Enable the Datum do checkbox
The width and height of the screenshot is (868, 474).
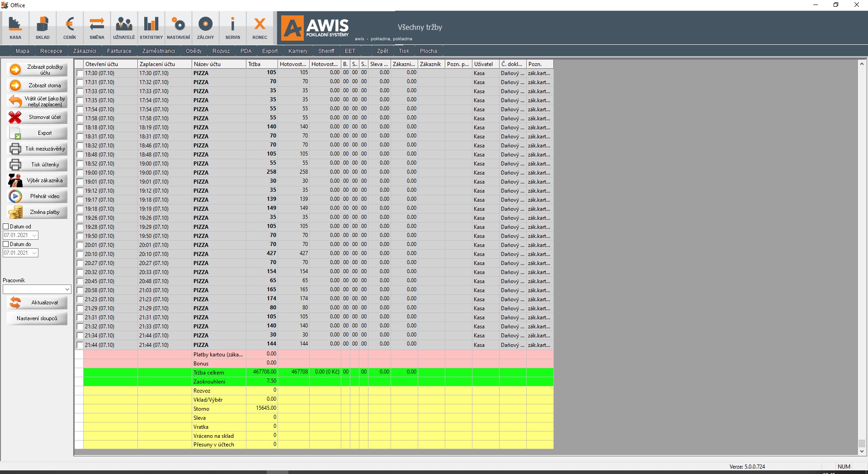tap(6, 244)
